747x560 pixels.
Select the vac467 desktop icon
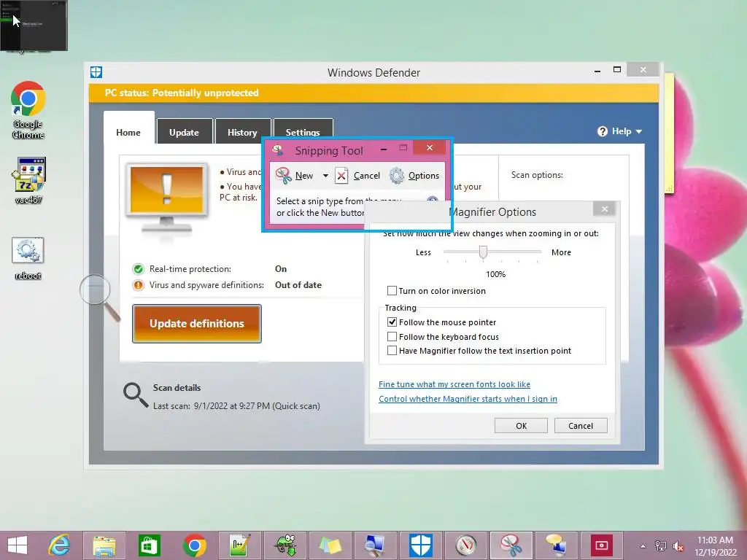28,180
